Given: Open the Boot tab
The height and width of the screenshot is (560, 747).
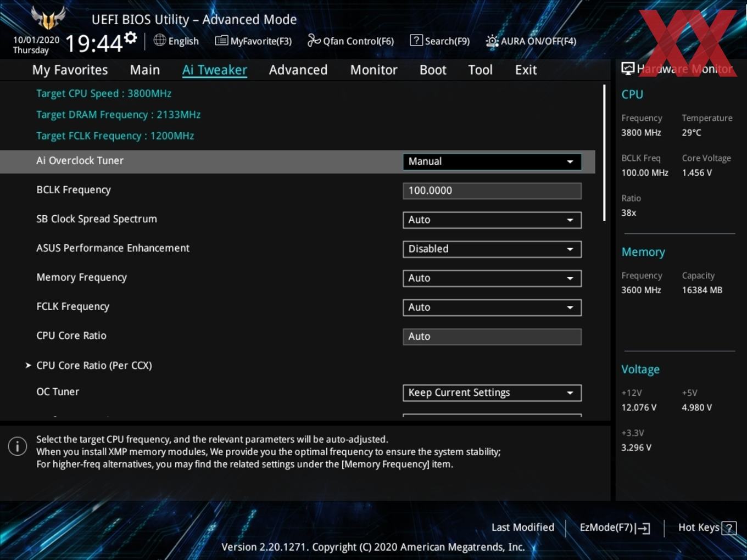Looking at the screenshot, I should click(433, 70).
